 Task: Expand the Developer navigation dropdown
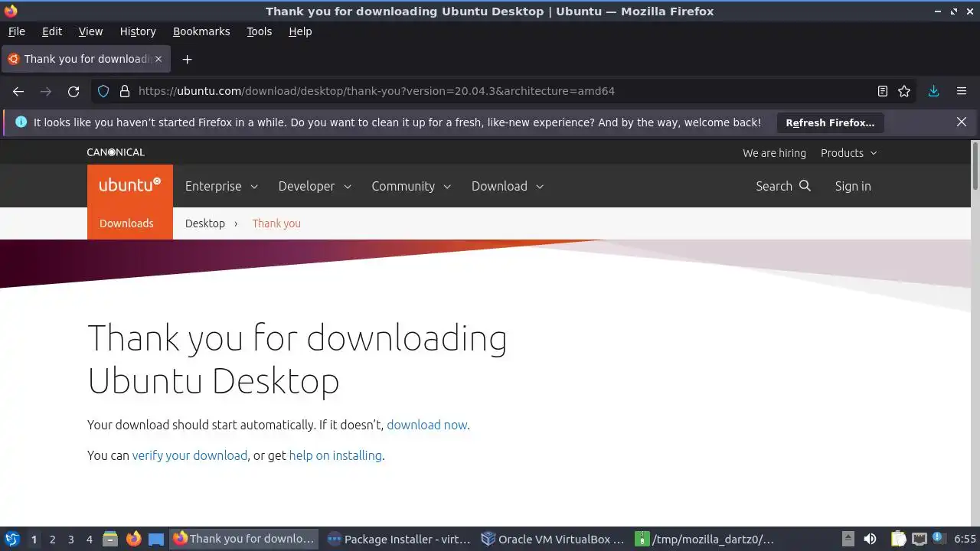(315, 186)
